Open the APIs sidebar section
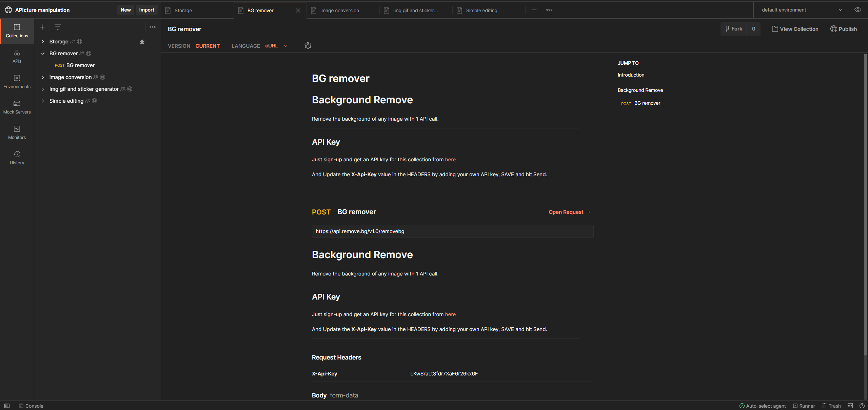 click(17, 56)
